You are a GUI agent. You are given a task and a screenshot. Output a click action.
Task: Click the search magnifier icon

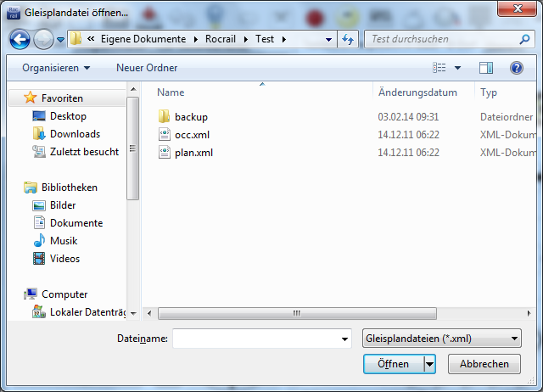[525, 40]
